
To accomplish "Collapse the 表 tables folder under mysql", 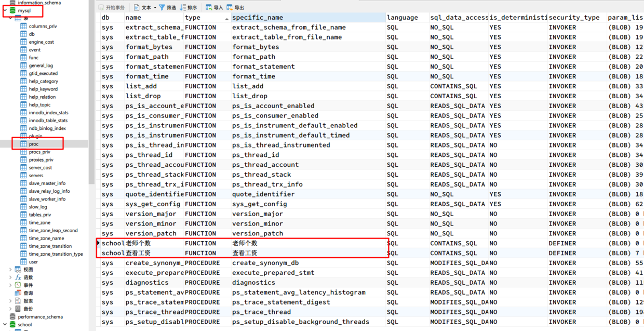I will [x=11, y=18].
